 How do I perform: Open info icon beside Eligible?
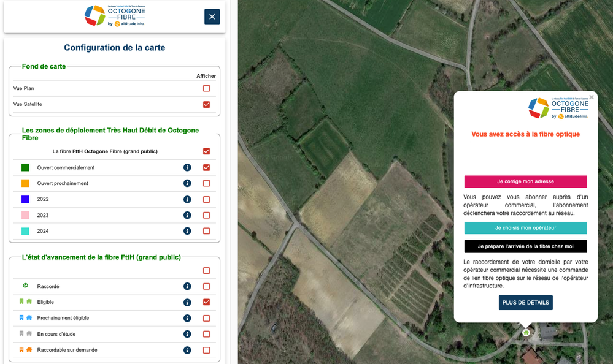pyautogui.click(x=187, y=302)
